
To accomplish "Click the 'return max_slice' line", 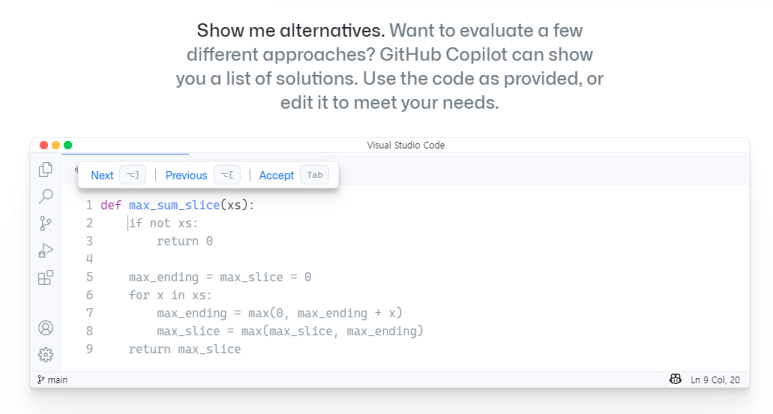I will pos(185,349).
